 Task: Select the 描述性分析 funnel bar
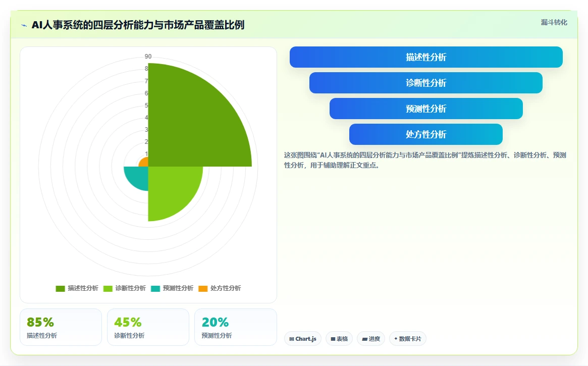[x=426, y=57]
